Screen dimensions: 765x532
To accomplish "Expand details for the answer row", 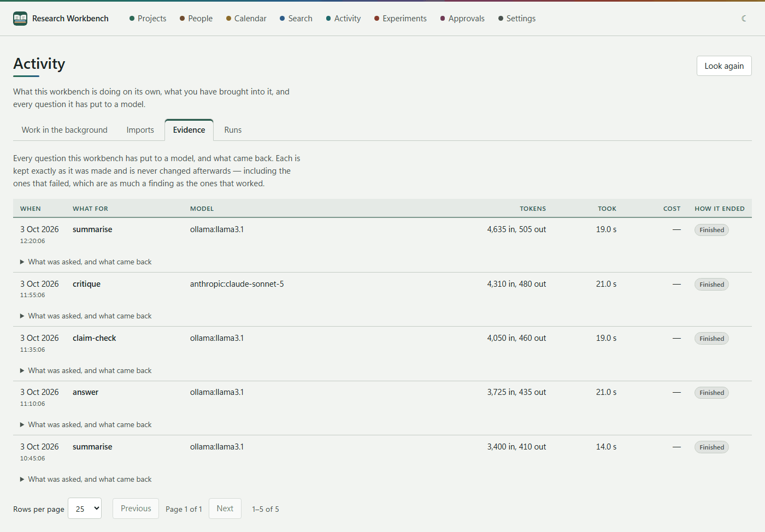I will point(86,425).
